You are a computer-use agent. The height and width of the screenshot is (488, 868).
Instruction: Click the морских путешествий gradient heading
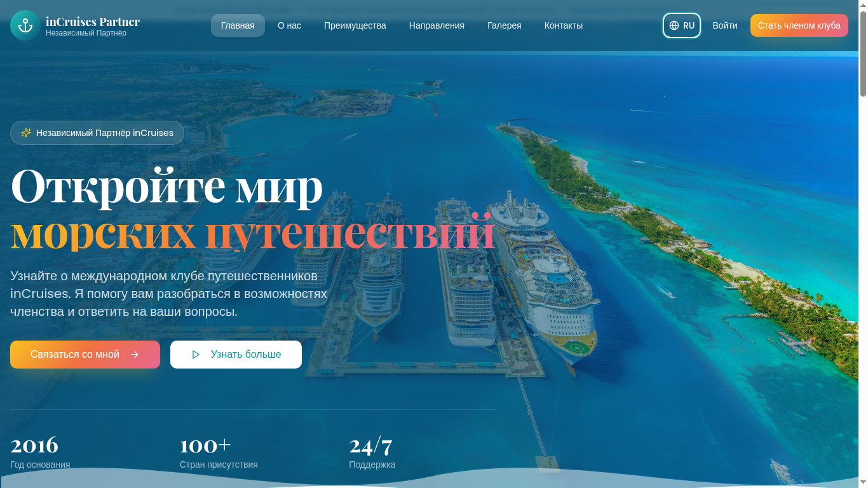[x=253, y=232]
